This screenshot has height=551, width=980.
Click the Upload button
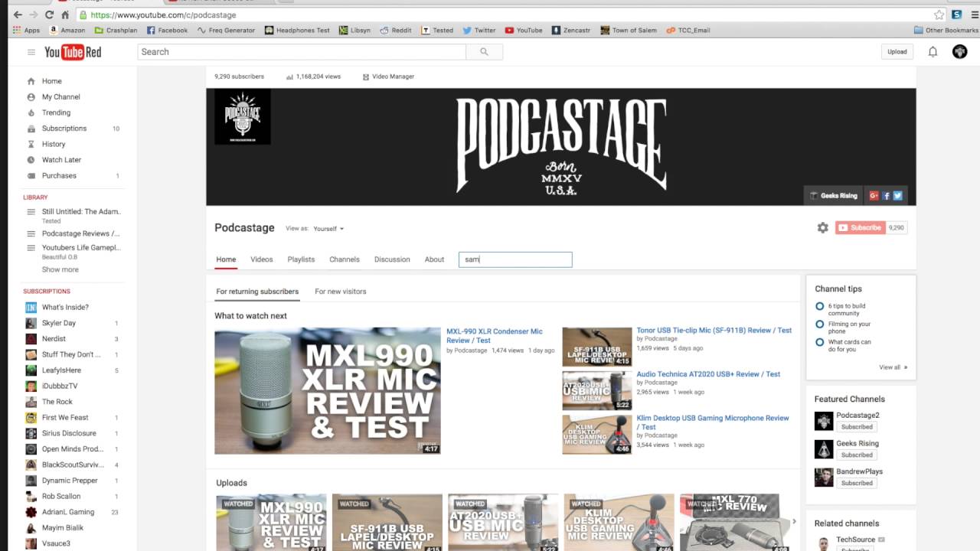point(897,52)
